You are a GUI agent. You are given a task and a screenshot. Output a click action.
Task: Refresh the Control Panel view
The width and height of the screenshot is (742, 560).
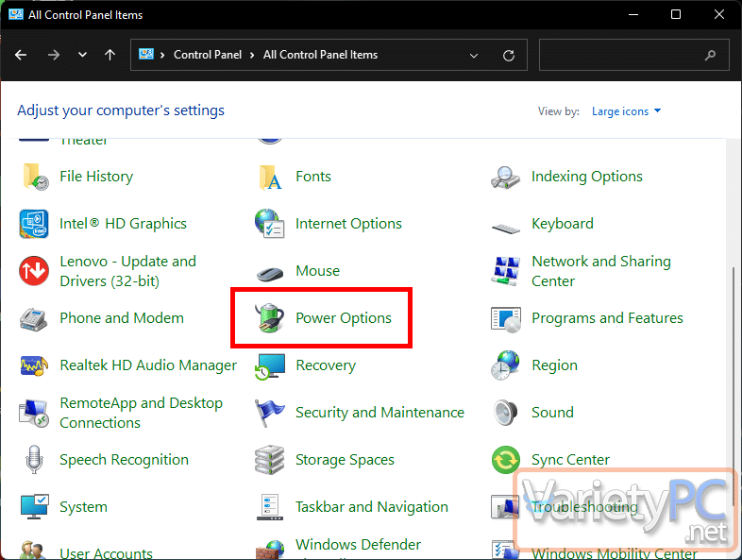[x=509, y=56]
